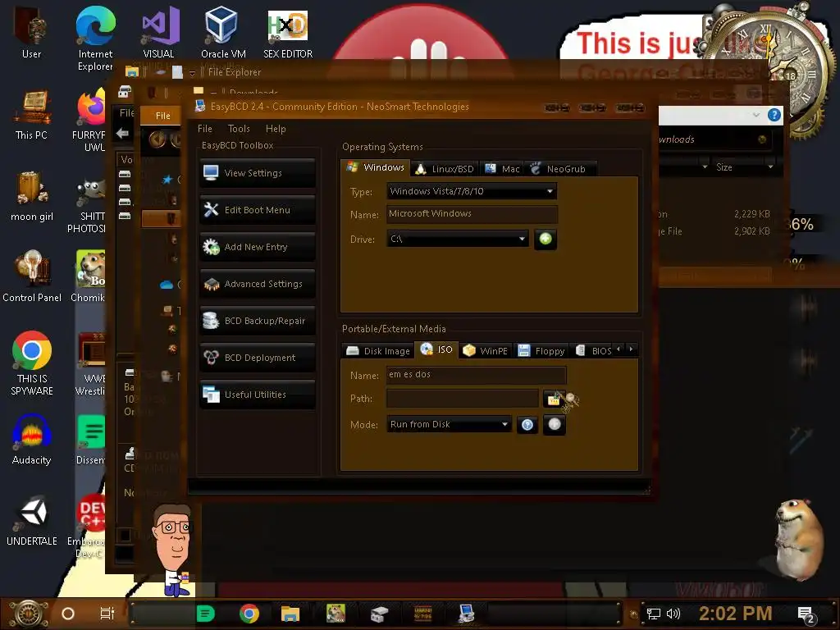840x630 pixels.
Task: Click grey add ISO entry button
Action: click(x=554, y=424)
